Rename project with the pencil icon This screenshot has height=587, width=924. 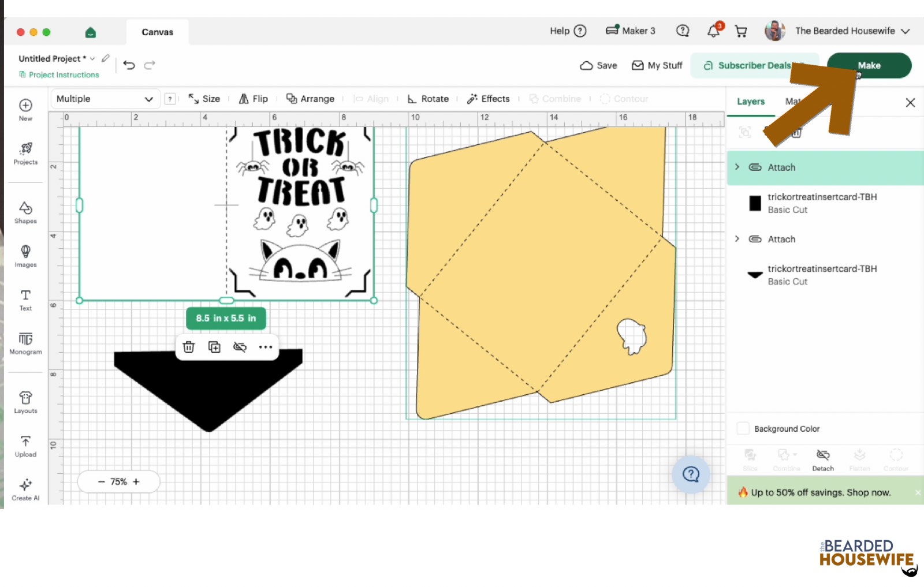106,58
